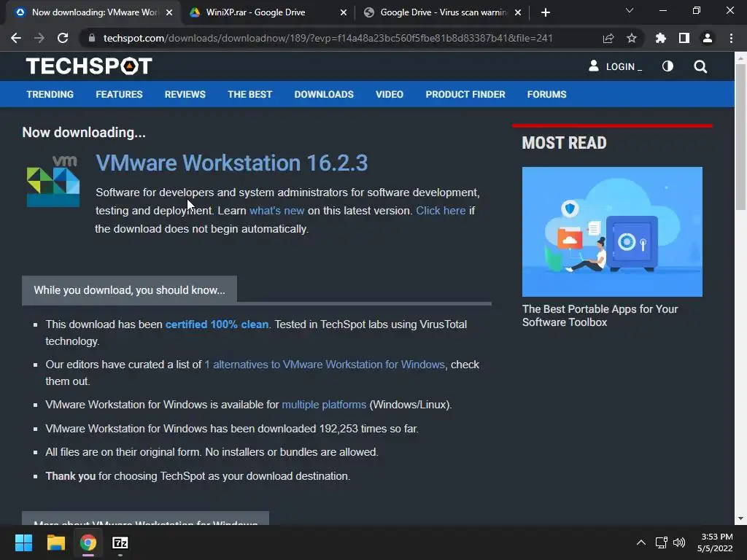Open the Chrome profile avatar icon
747x560 pixels.
click(x=708, y=38)
